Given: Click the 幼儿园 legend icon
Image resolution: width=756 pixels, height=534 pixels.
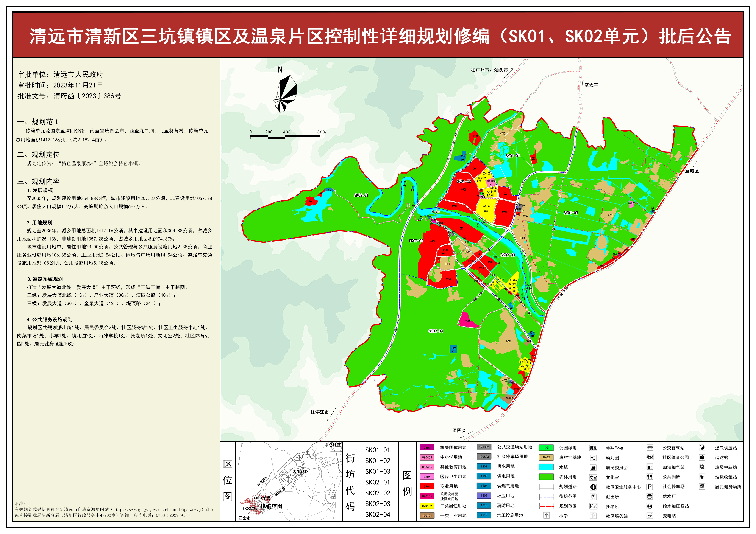Looking at the screenshot, I should point(593,458).
